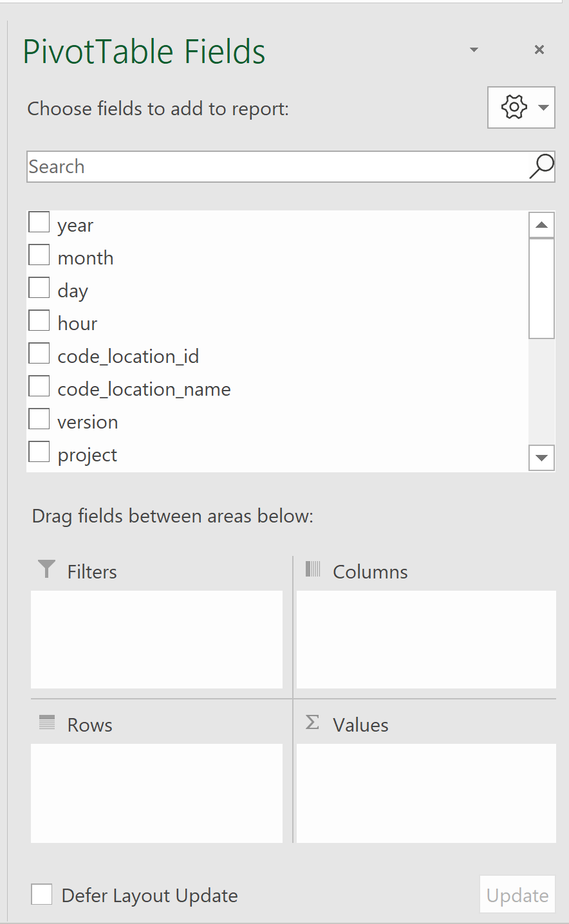
Task: Click inside the Search fields box
Action: click(277, 167)
